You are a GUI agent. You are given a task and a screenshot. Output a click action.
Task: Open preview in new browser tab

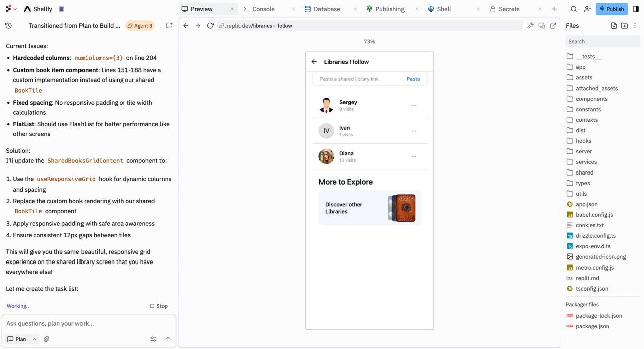pyautogui.click(x=553, y=26)
